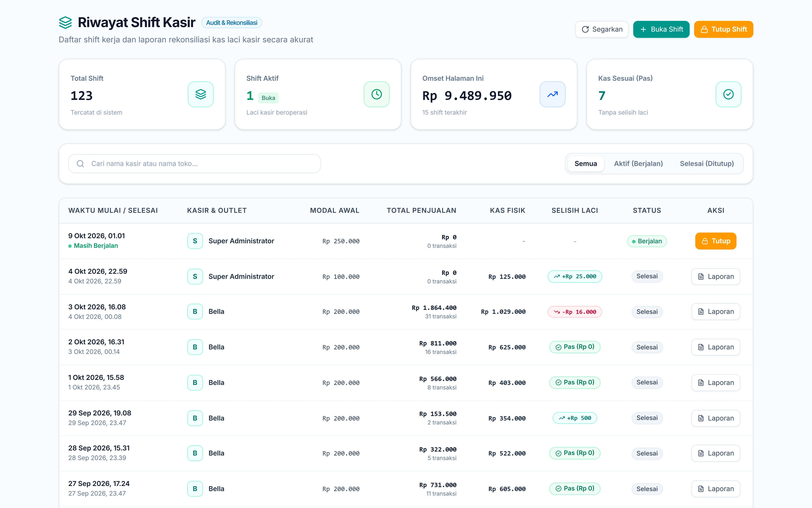
Task: Select the Semua filter tab
Action: pos(586,164)
